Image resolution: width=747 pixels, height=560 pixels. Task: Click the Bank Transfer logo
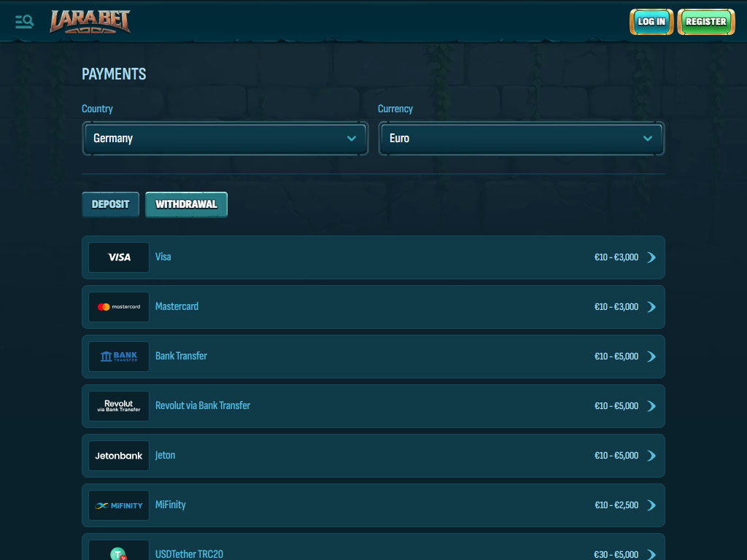pyautogui.click(x=119, y=357)
